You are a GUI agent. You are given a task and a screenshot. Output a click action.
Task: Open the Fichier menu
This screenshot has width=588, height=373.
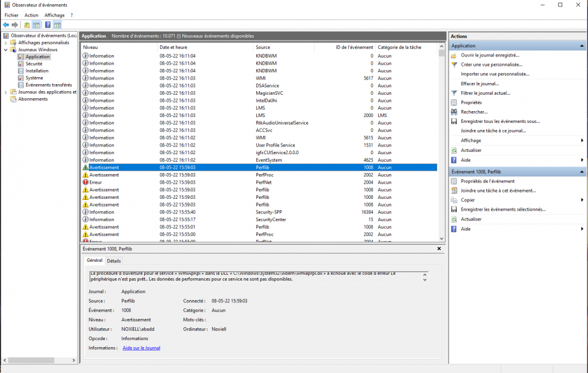(11, 15)
